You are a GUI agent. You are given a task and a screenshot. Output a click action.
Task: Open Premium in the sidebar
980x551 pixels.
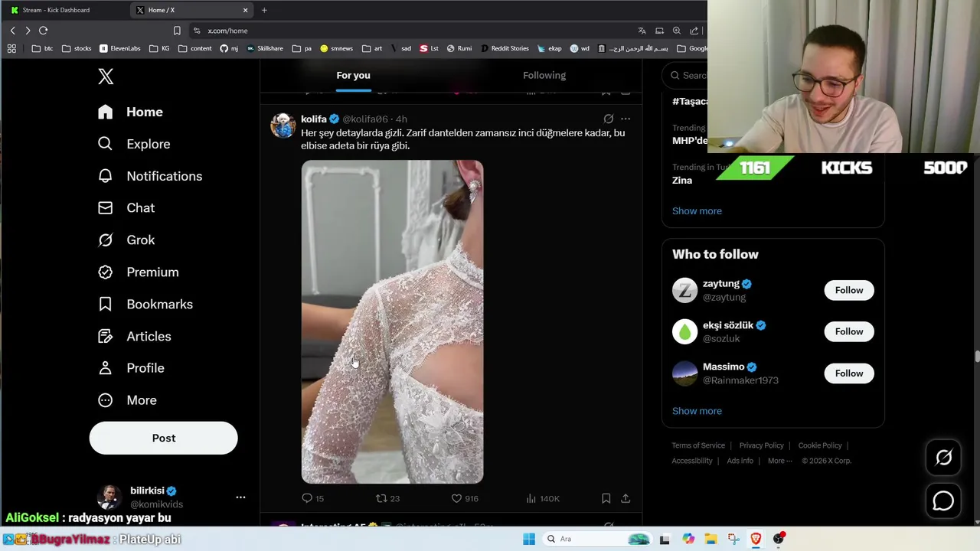139,272
